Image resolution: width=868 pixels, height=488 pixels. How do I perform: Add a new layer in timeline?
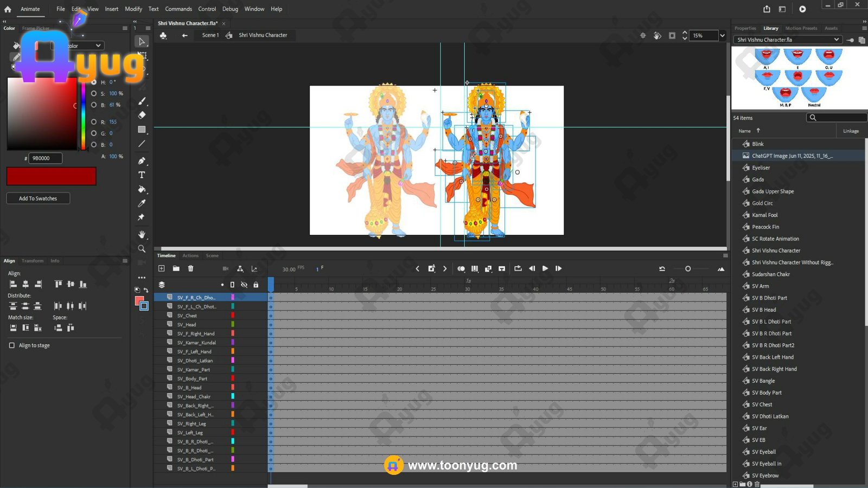pos(161,268)
